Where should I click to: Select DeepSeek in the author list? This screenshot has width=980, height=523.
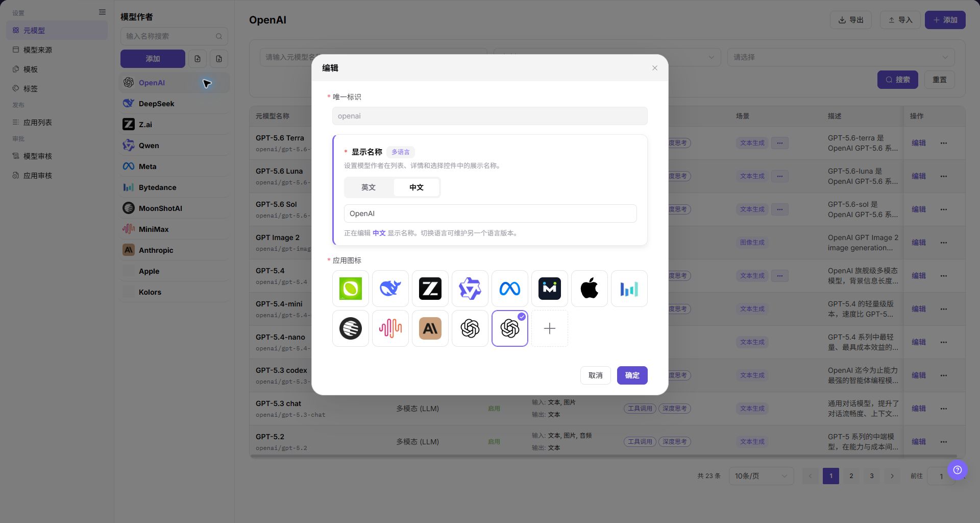[x=174, y=104]
